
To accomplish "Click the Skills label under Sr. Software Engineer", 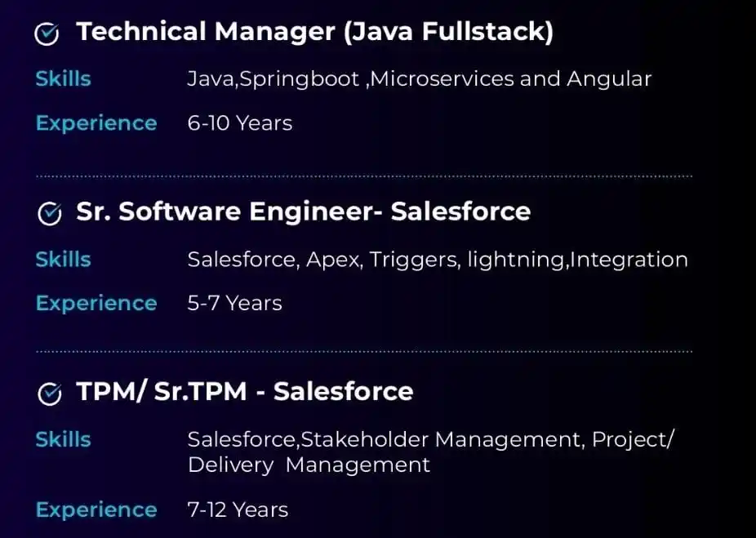I will (x=63, y=260).
